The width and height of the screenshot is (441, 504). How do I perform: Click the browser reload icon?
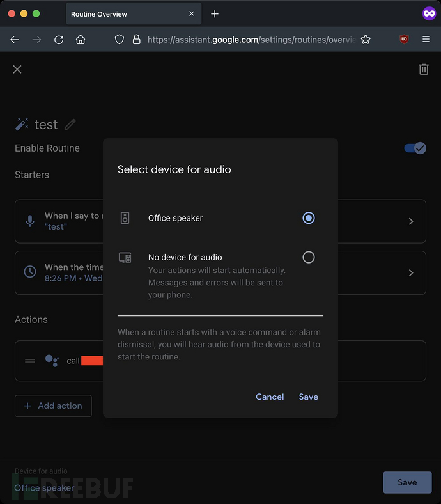click(x=59, y=40)
